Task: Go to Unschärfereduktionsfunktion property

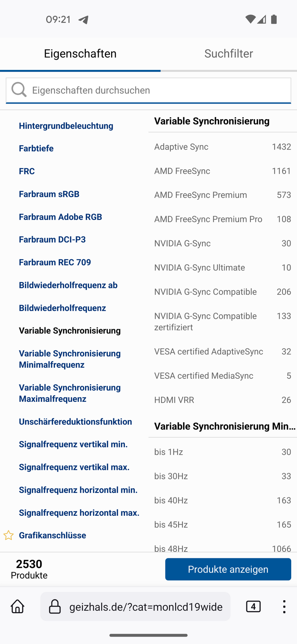Action: coord(75,422)
